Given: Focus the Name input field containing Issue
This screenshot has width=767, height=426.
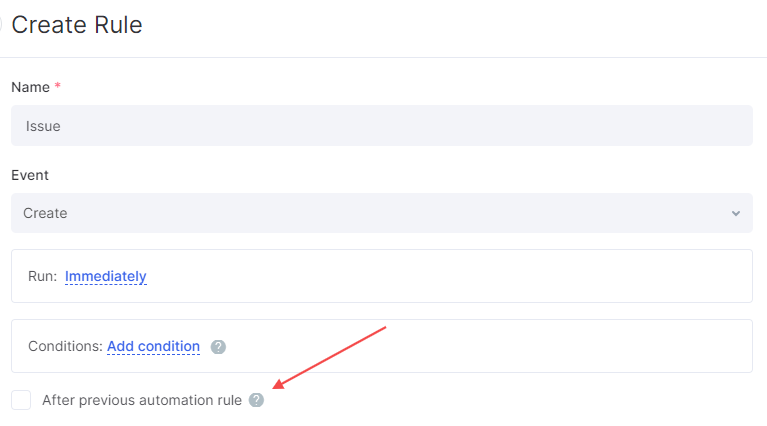Looking at the screenshot, I should (x=382, y=125).
